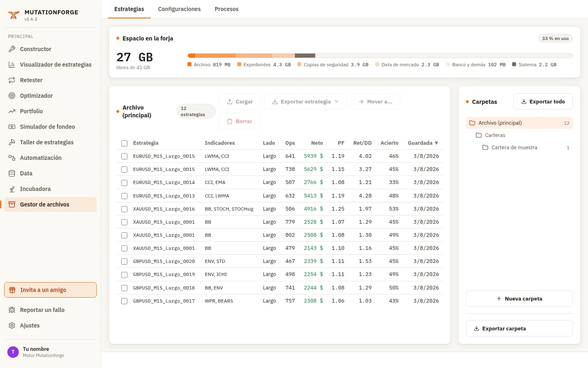Viewport: 588px width, 368px height.
Task: Open the Constructor wrench icon
Action: [12, 49]
